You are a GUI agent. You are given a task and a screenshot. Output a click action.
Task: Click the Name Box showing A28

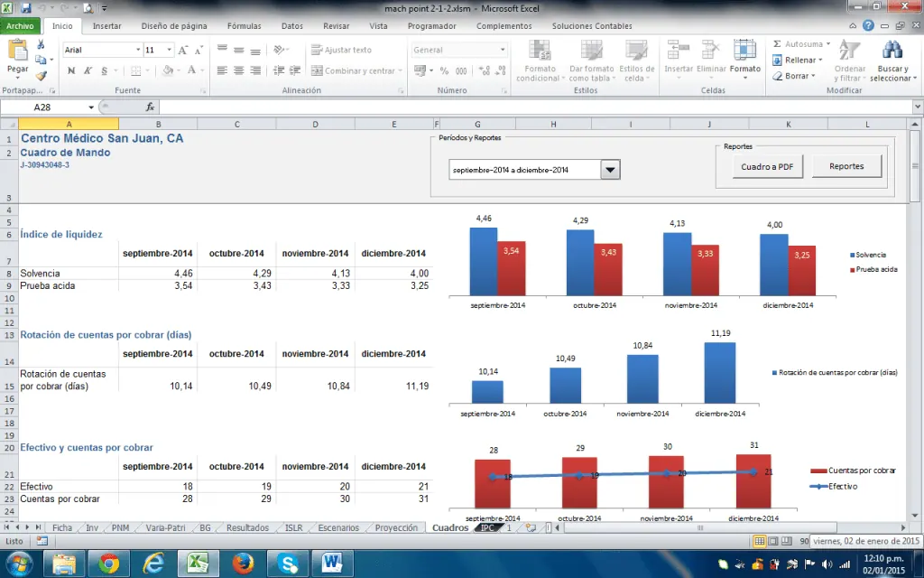[x=43, y=107]
